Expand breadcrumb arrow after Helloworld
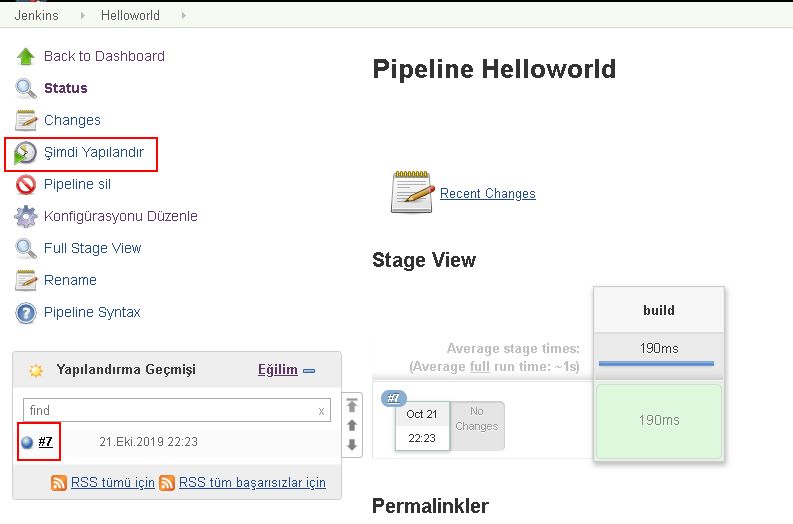 tap(184, 16)
